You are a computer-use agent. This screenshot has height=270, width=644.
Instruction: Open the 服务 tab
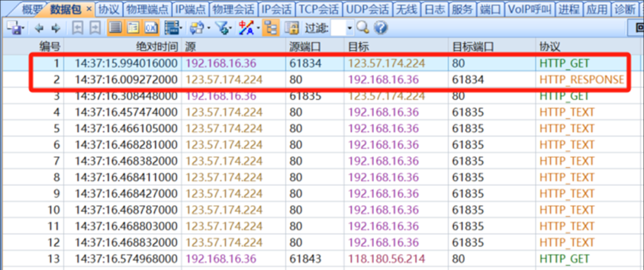pos(462,8)
